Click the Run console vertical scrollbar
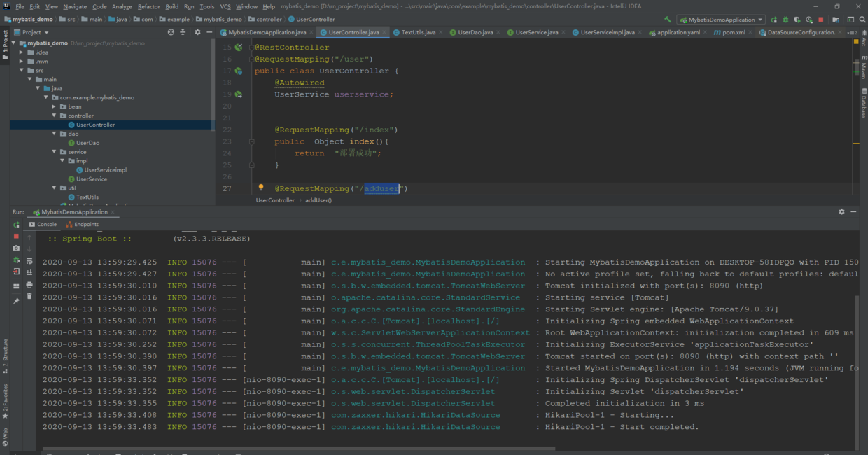 855,371
